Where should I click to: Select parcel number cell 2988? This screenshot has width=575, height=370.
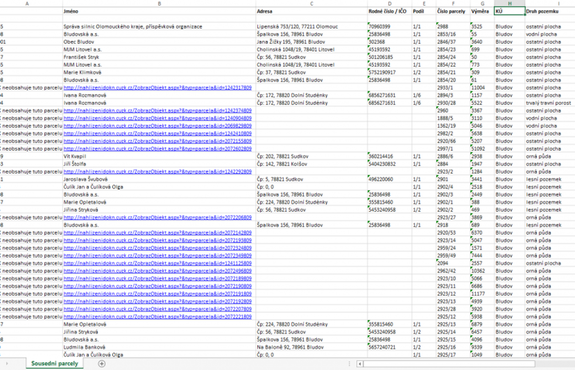pyautogui.click(x=453, y=27)
